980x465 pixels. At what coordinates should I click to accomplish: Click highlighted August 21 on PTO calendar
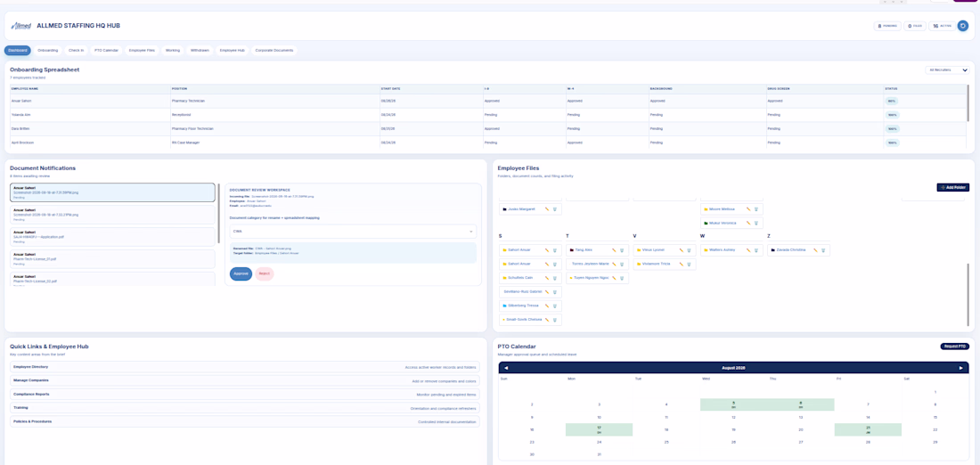click(x=868, y=429)
